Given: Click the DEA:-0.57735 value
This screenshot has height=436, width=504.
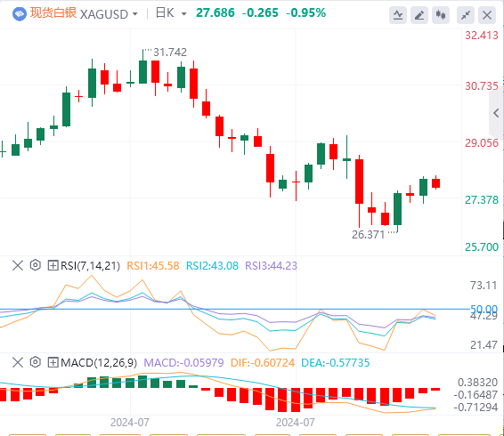Looking at the screenshot, I should [335, 363].
